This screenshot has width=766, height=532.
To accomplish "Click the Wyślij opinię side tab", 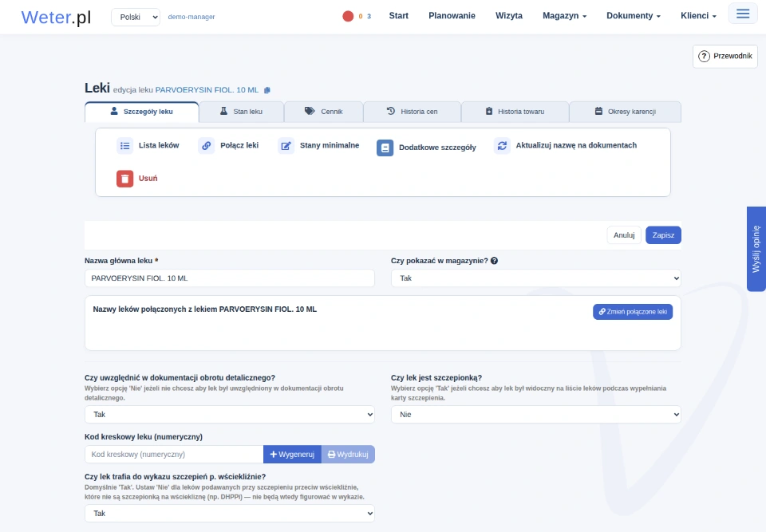I will 756,249.
